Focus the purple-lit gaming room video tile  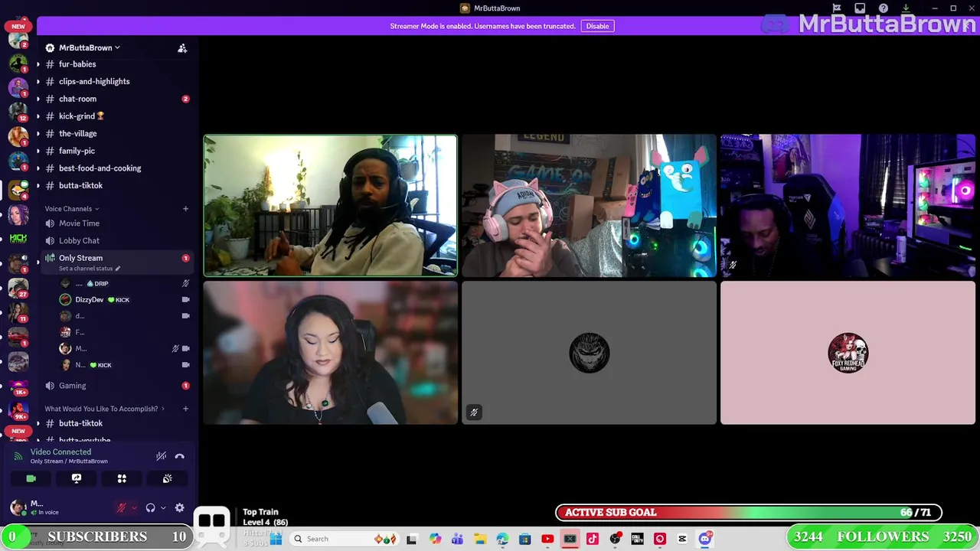(x=848, y=205)
